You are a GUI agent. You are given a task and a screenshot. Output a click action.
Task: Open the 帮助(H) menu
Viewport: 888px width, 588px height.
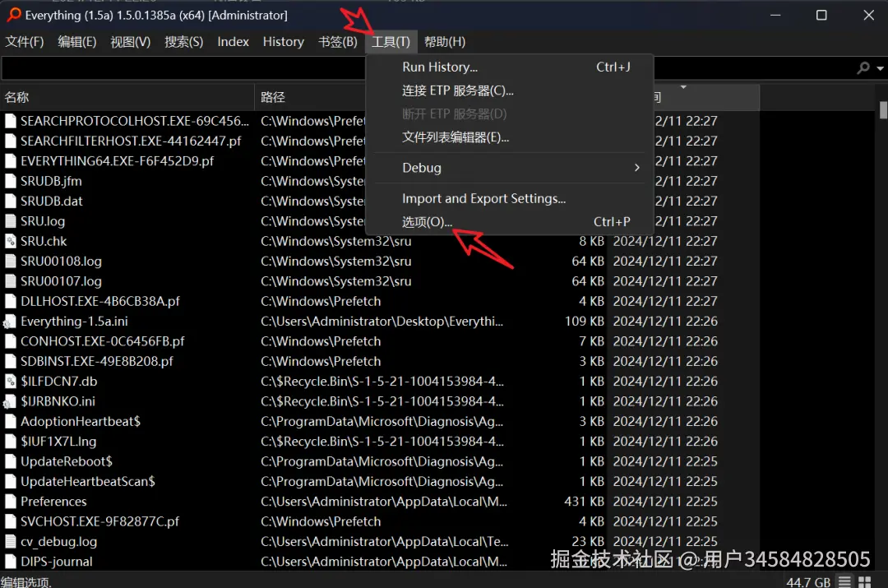pos(445,42)
